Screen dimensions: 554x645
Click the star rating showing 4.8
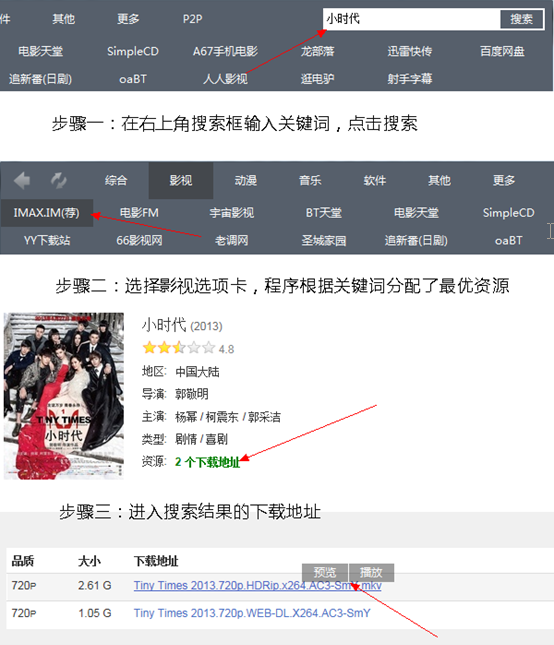188,348
